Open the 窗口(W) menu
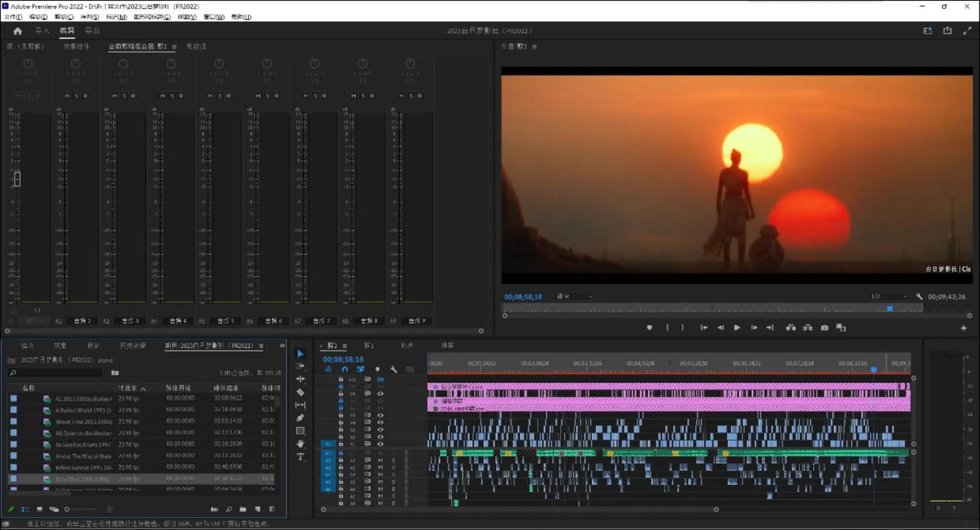Image resolution: width=980 pixels, height=530 pixels. coord(214,17)
